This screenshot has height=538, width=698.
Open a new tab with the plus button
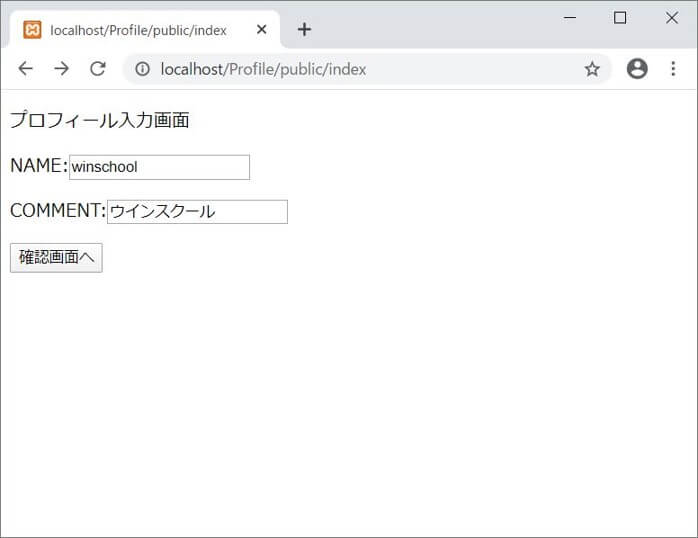304,29
